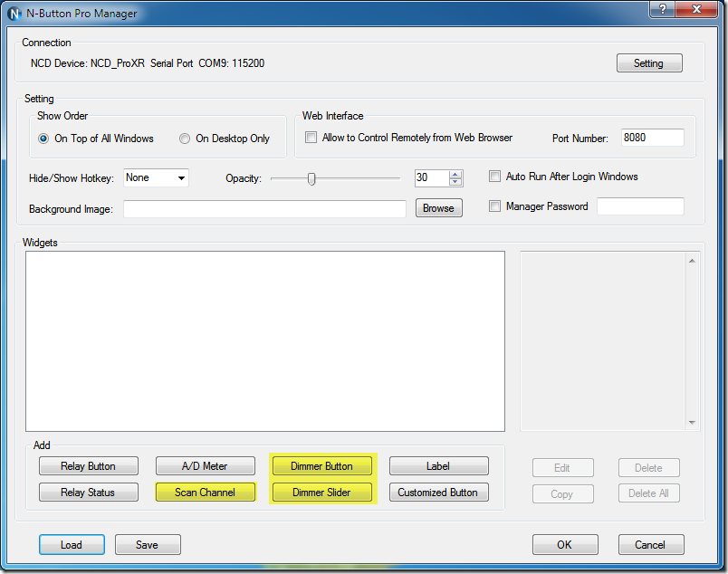728x574 pixels.
Task: Click the Manager Password text field
Action: [640, 206]
